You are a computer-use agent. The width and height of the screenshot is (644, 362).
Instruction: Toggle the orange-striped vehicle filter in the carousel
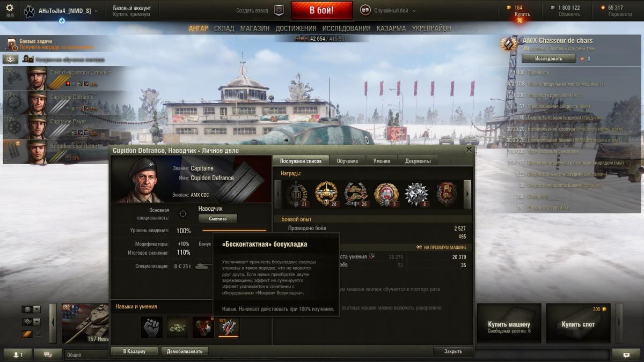click(27, 334)
